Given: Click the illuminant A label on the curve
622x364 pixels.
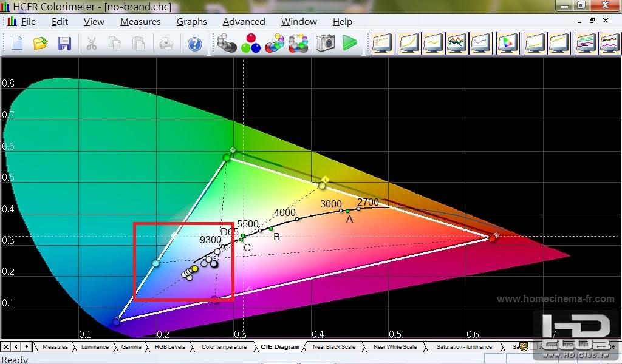Looking at the screenshot, I should click(349, 219).
